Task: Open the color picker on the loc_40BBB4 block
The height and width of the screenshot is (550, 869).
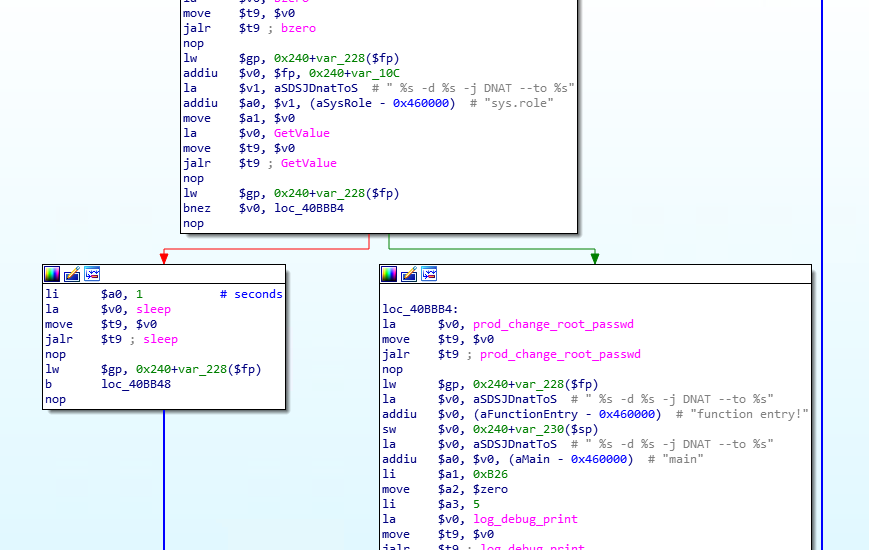Action: (390, 274)
